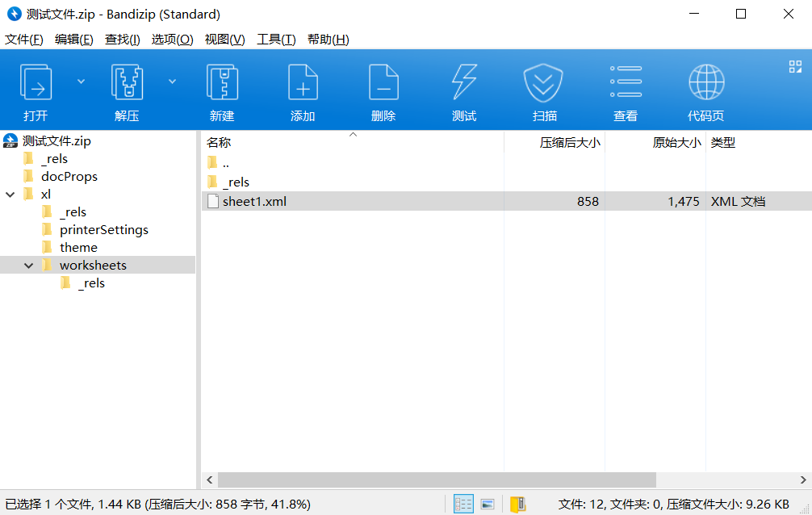The height and width of the screenshot is (515, 812).
Task: Open the 查看 (View) list icon
Action: 626,83
